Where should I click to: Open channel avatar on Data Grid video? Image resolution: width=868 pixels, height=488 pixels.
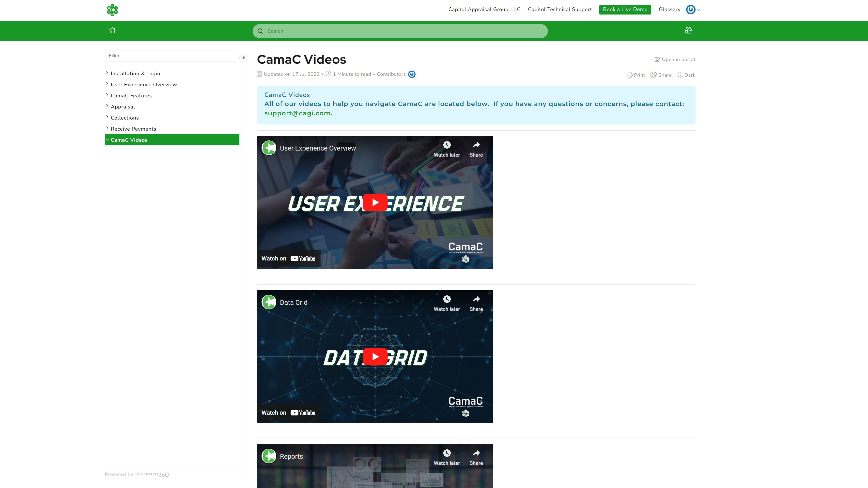pos(269,302)
